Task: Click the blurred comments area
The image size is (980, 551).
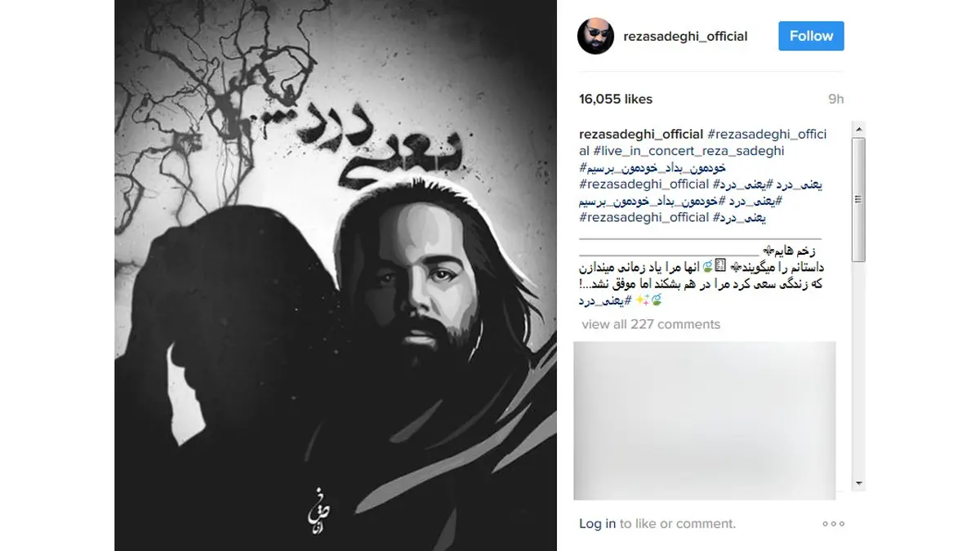Action: [x=705, y=420]
